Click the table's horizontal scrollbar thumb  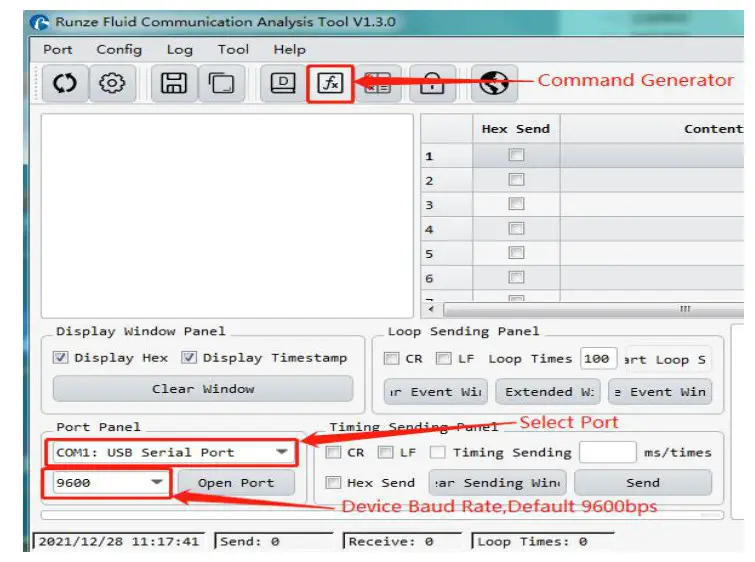(594, 309)
